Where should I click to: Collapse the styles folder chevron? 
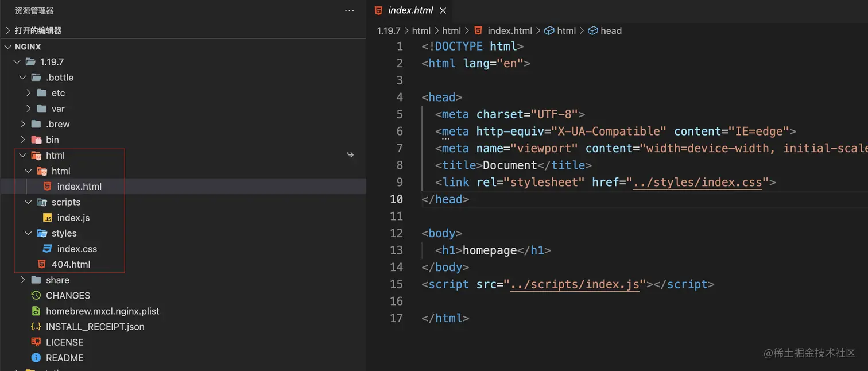pyautogui.click(x=29, y=233)
